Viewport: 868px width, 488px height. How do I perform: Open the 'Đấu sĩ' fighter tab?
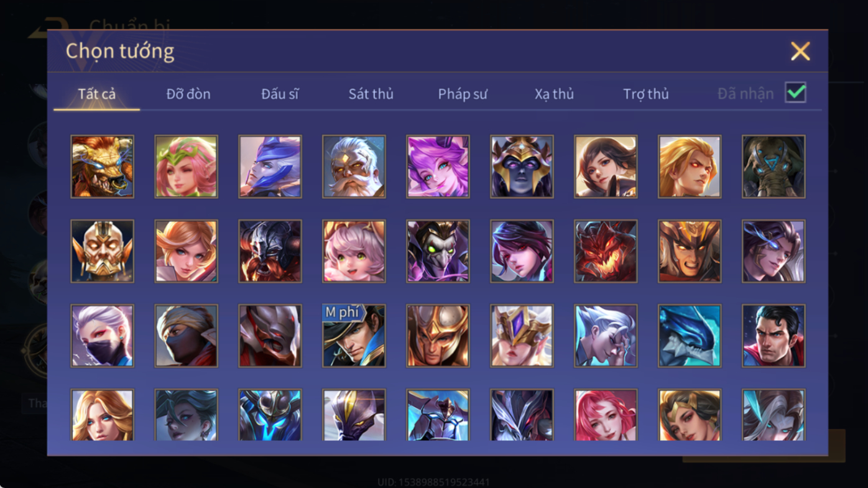coord(280,94)
